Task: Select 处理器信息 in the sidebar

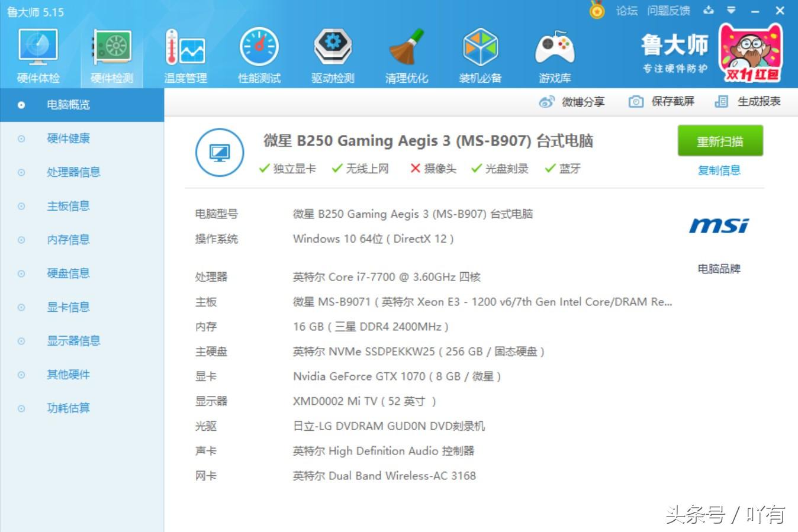Action: (73, 172)
